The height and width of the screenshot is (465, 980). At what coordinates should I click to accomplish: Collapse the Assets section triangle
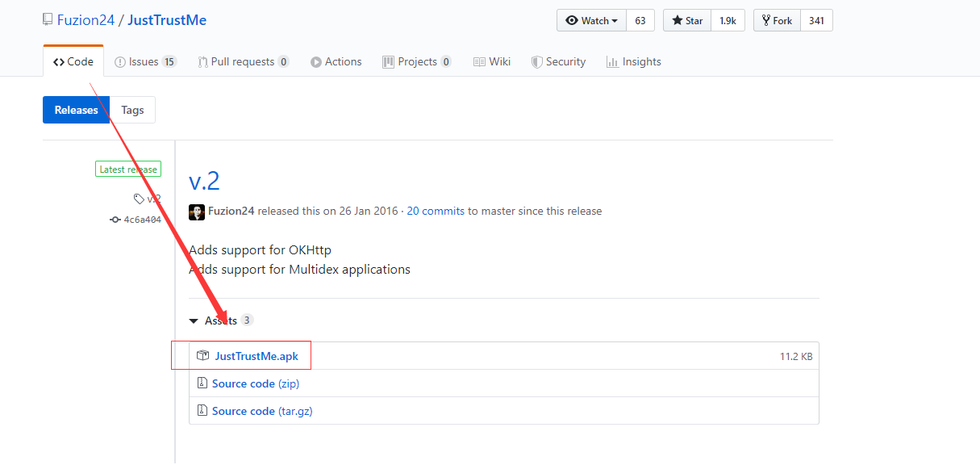pyautogui.click(x=194, y=321)
